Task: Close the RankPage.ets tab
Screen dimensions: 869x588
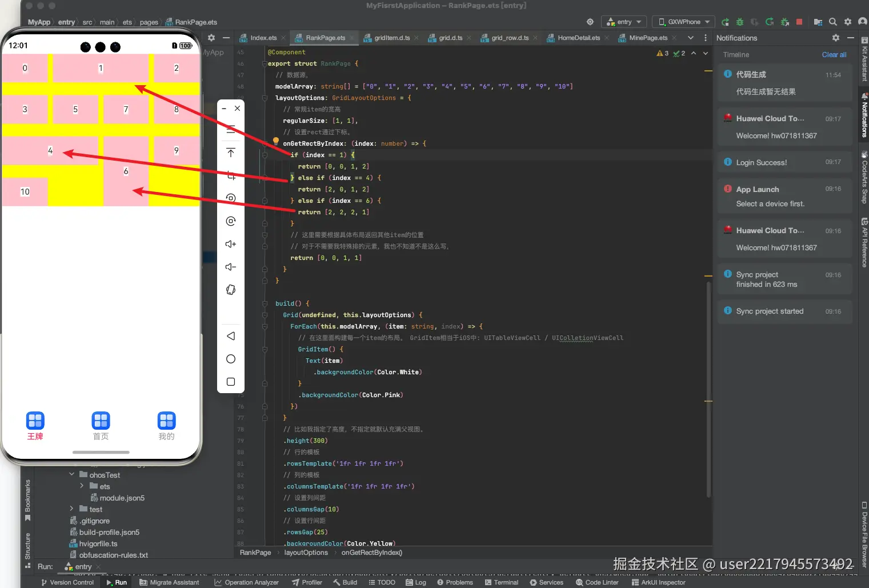Action: click(x=352, y=38)
